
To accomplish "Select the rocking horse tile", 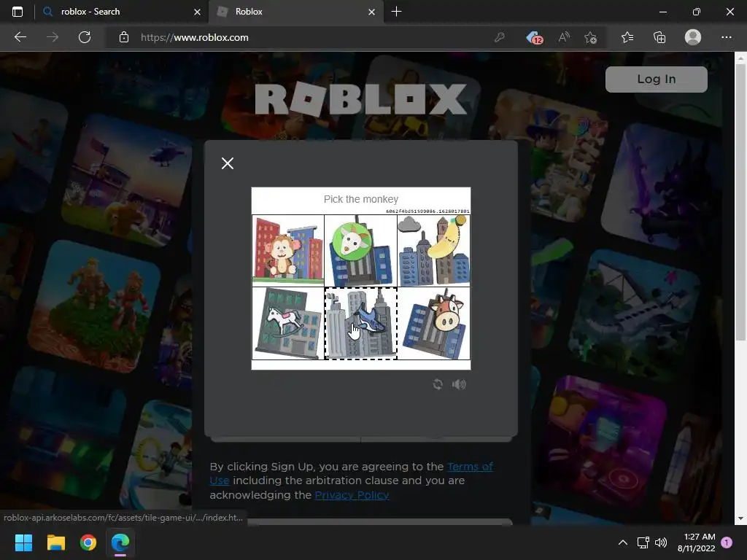I will tap(287, 323).
